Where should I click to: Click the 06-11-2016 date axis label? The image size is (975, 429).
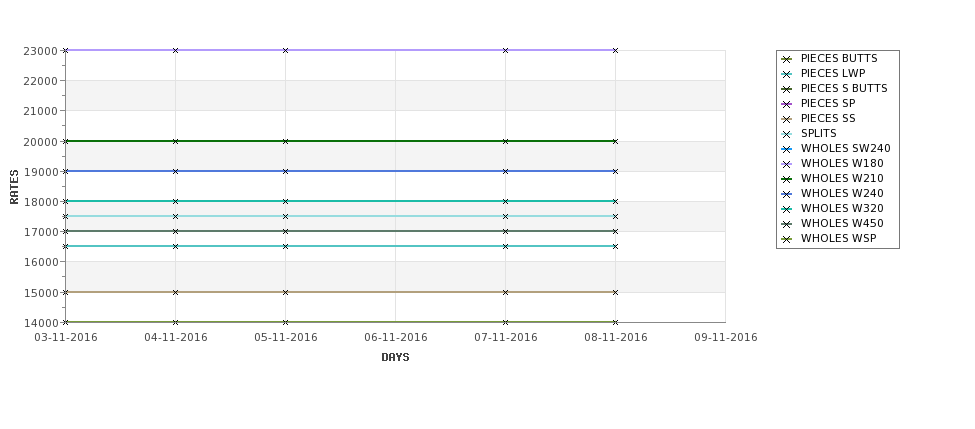[395, 337]
